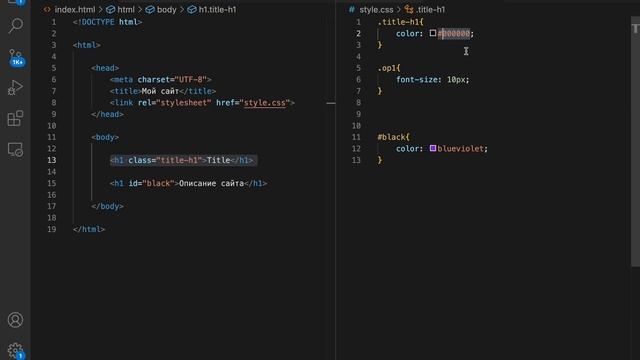Click the closing </body> tag
The height and width of the screenshot is (360, 640).
click(x=107, y=206)
